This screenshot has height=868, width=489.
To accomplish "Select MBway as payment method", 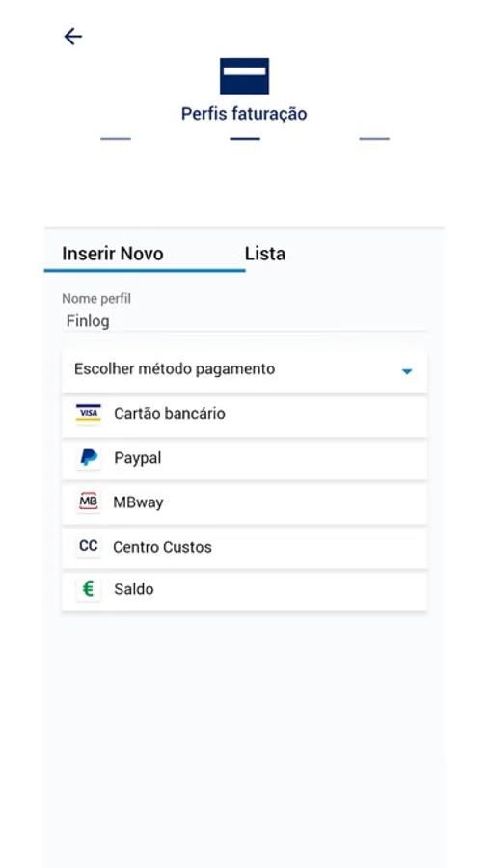I will point(244,503).
